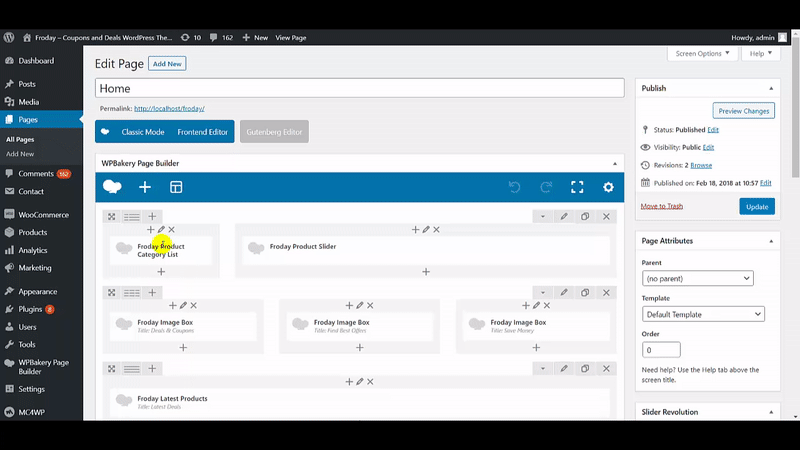
Task: Open the Template dropdown
Action: 703,314
